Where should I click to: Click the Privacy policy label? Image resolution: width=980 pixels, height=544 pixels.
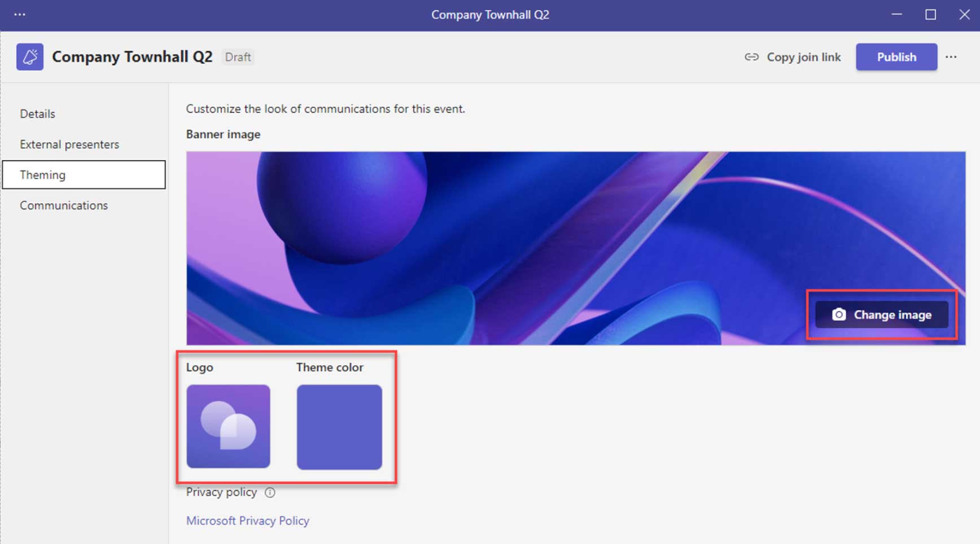tap(221, 492)
